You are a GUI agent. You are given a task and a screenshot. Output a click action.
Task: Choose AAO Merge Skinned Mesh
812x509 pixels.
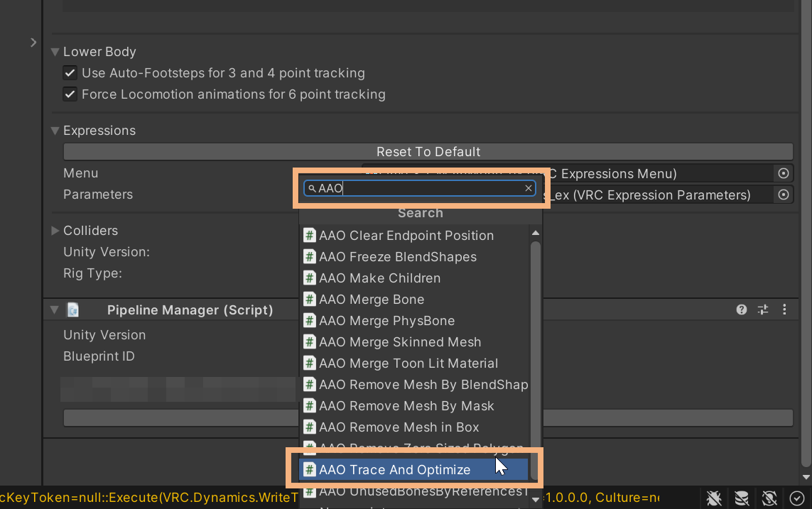click(x=415, y=342)
